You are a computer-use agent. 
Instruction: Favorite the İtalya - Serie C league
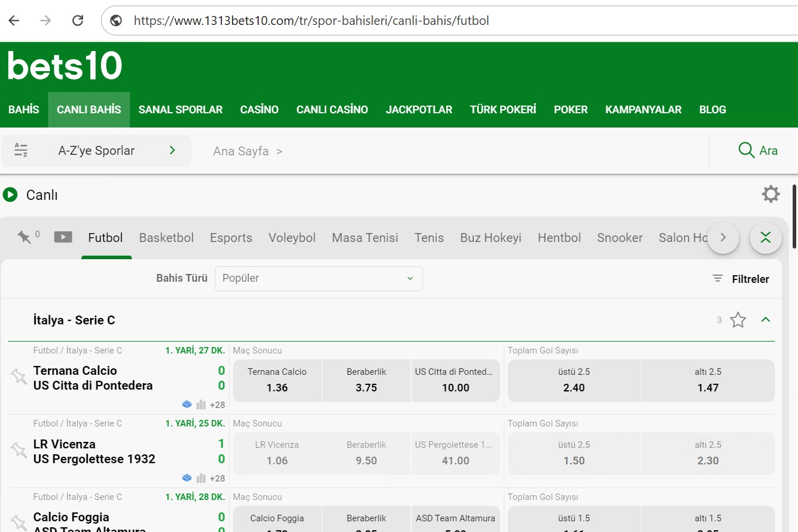point(738,320)
